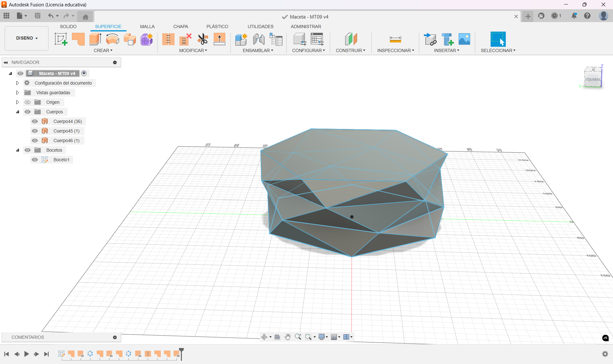Activate the Select window tool
The image size is (613, 364).
[498, 39]
